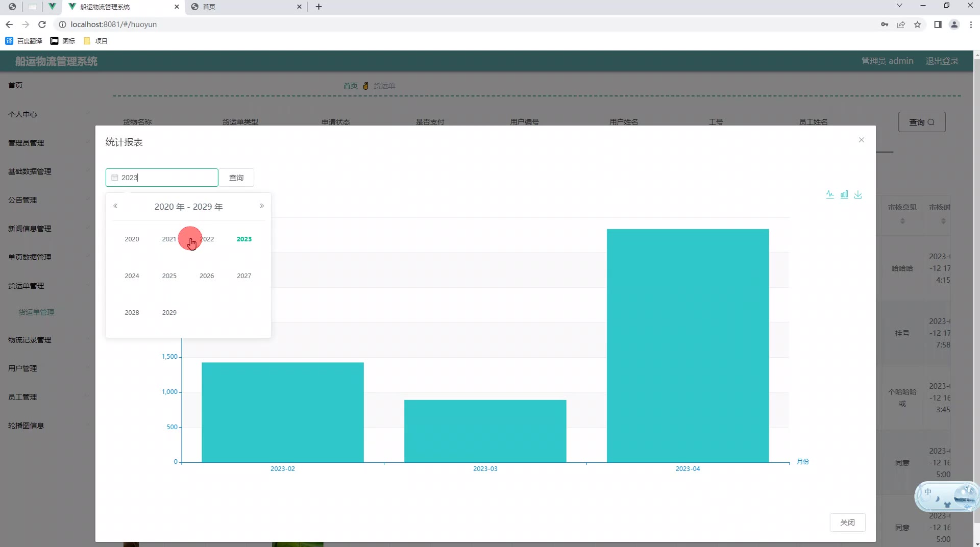Click the 2023-02 bar in the chart

pyautogui.click(x=283, y=412)
